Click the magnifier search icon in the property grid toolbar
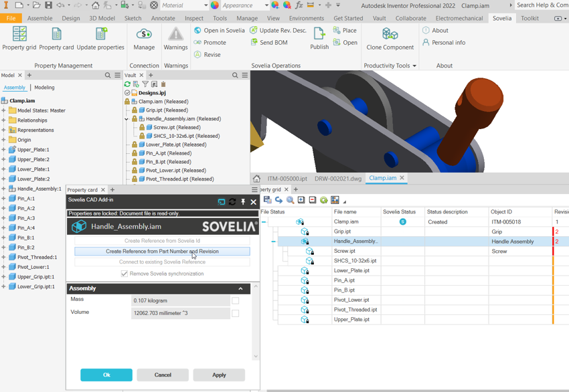This screenshot has width=569, height=392. point(290,200)
